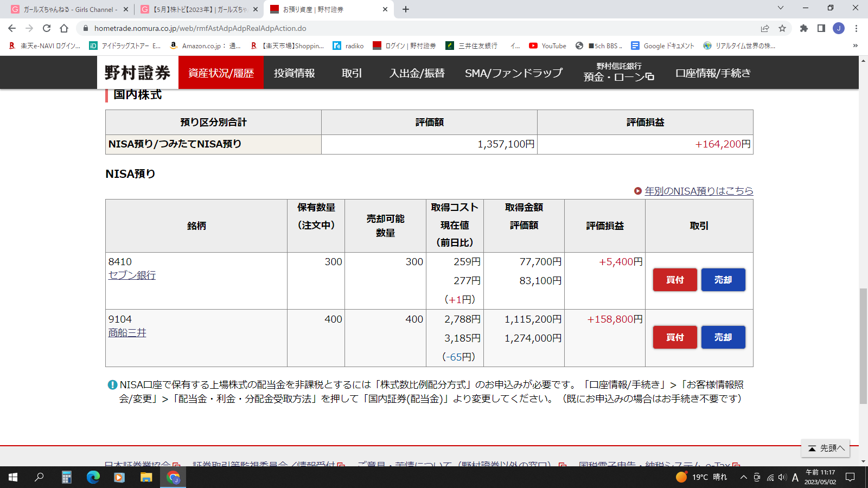This screenshot has width=868, height=488.
Task: Click 買付 button for セブン銀行
Action: [675, 280]
